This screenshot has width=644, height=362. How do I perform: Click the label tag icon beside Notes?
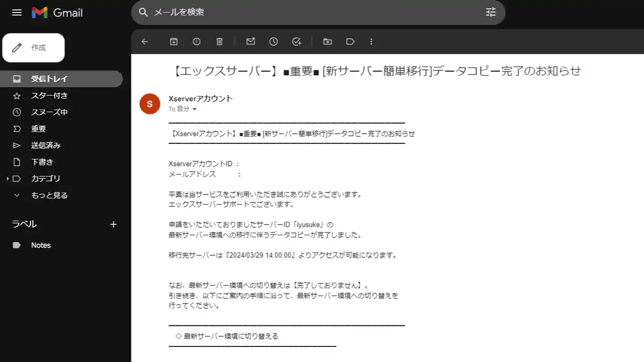tap(17, 245)
